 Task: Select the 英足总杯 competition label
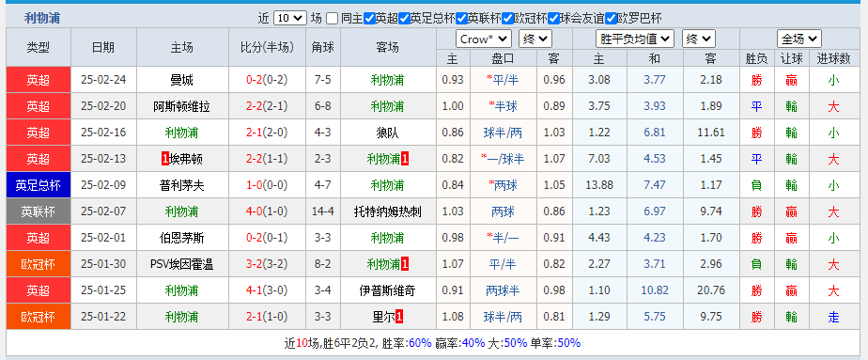(39, 185)
